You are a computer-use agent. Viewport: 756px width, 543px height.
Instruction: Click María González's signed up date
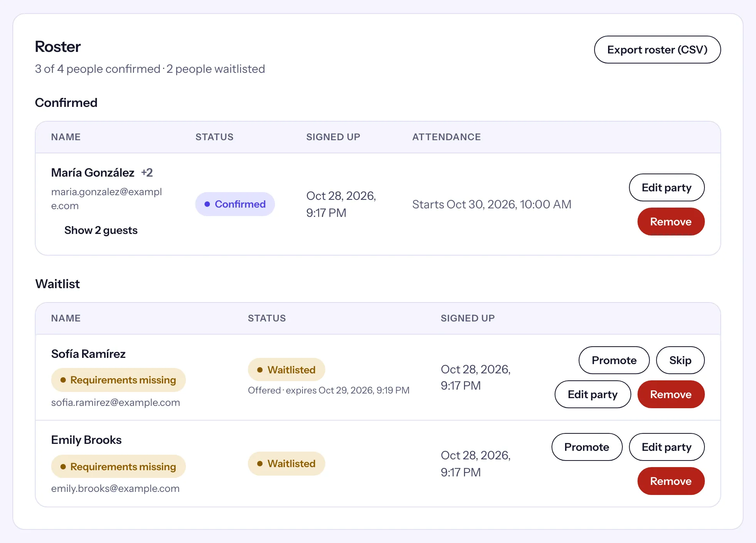(341, 204)
